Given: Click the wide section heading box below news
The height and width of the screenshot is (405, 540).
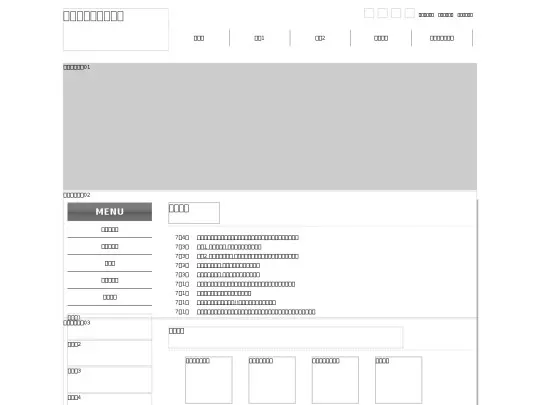Looking at the screenshot, I should pyautogui.click(x=285, y=338).
